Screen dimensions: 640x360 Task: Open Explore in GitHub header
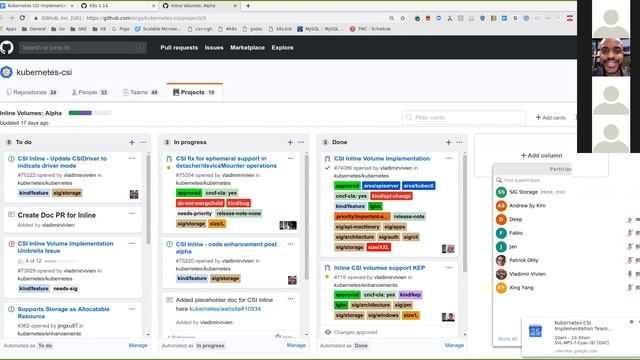282,47
